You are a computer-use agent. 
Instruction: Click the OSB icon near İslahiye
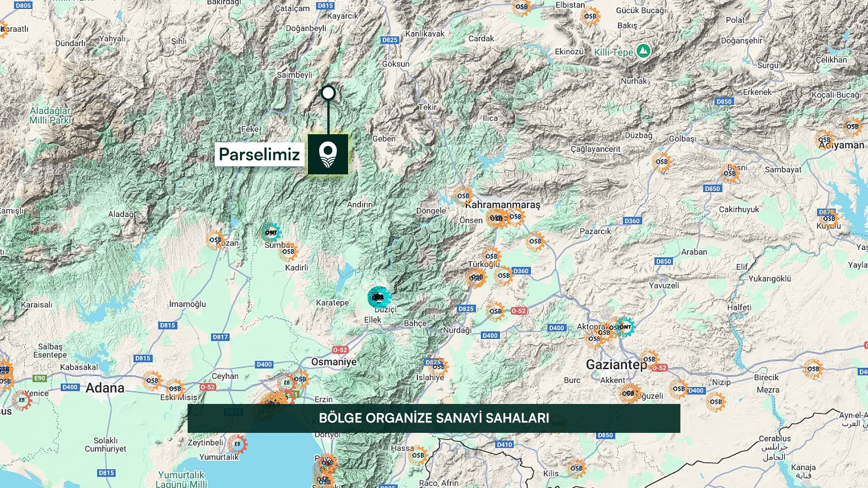tap(439, 366)
